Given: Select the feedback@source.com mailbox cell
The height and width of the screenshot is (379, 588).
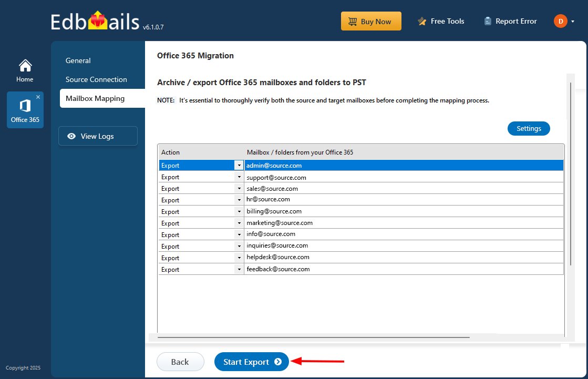Looking at the screenshot, I should click(404, 269).
